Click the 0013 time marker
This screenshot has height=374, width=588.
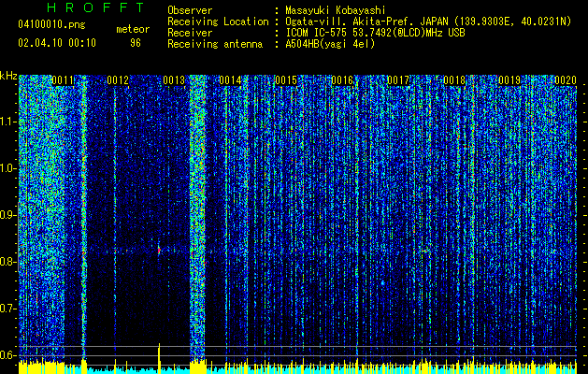click(x=174, y=80)
